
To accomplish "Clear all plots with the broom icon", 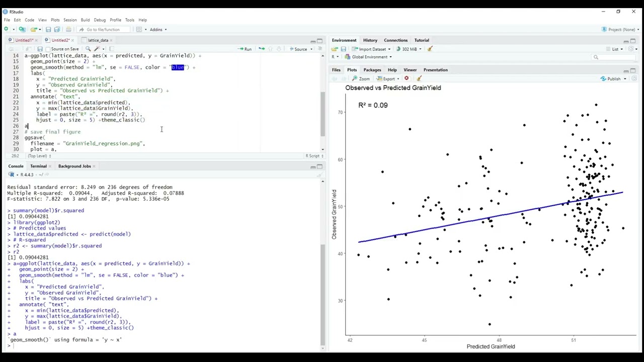I will (419, 78).
